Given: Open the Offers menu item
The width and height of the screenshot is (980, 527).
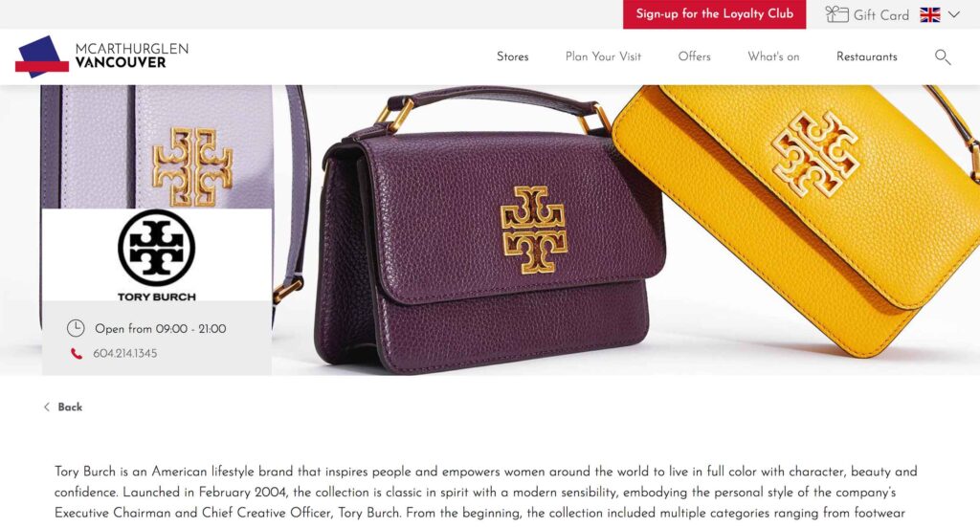Looking at the screenshot, I should 695,56.
